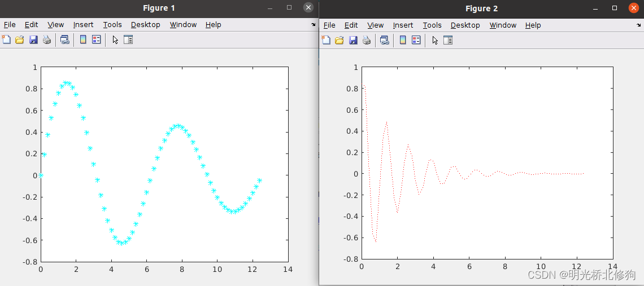
Task: Expand the Insert menu in Figure 2
Action: click(x=403, y=25)
